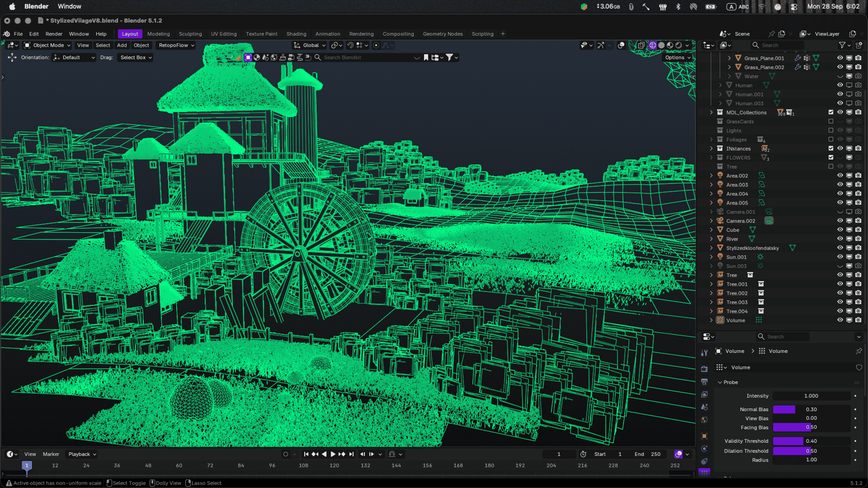Image resolution: width=868 pixels, height=488 pixels.
Task: Open the timeline Marker menu
Action: [51, 454]
